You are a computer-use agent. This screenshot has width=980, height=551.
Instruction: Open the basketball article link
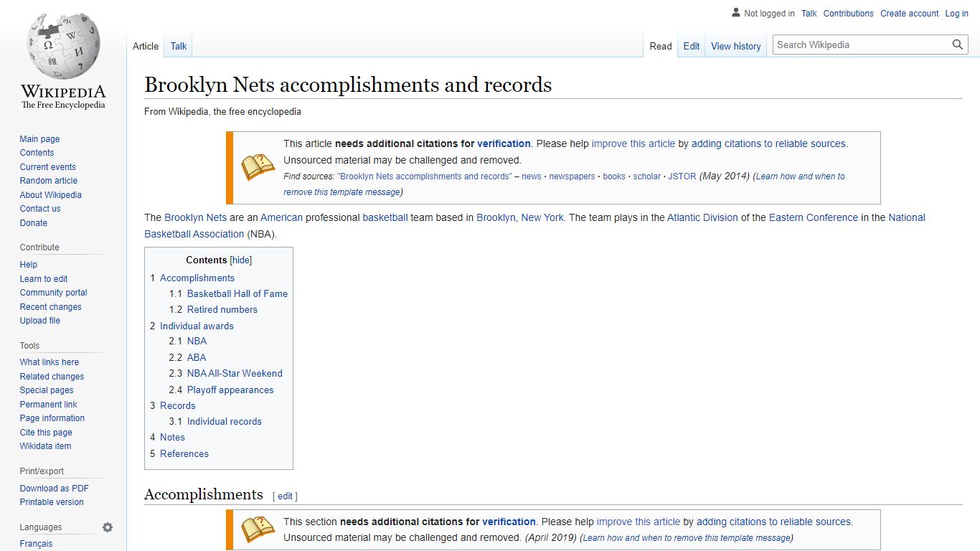pyautogui.click(x=385, y=217)
